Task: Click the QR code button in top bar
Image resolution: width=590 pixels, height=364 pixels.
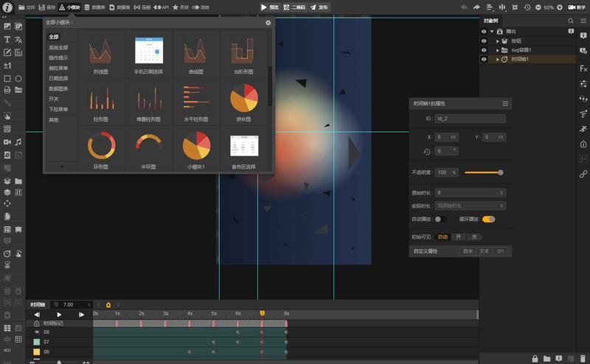Action: click(x=294, y=7)
